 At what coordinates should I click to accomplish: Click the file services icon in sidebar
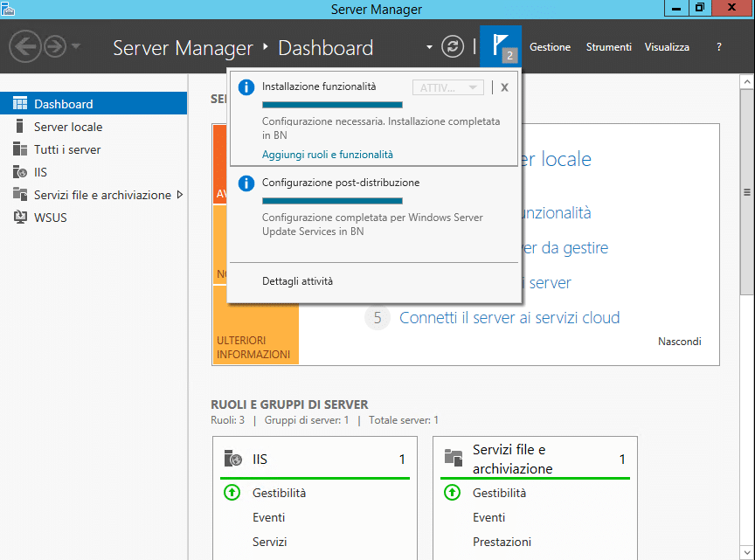20,194
